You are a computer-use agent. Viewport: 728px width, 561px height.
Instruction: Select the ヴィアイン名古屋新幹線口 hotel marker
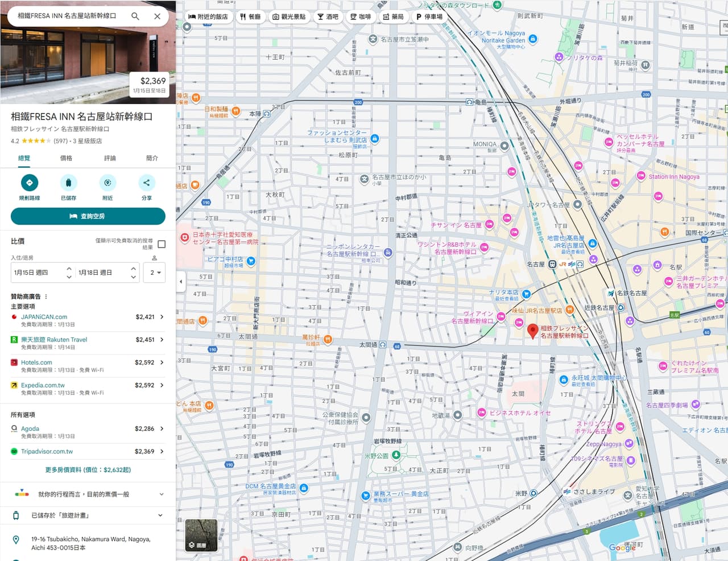coord(500,316)
